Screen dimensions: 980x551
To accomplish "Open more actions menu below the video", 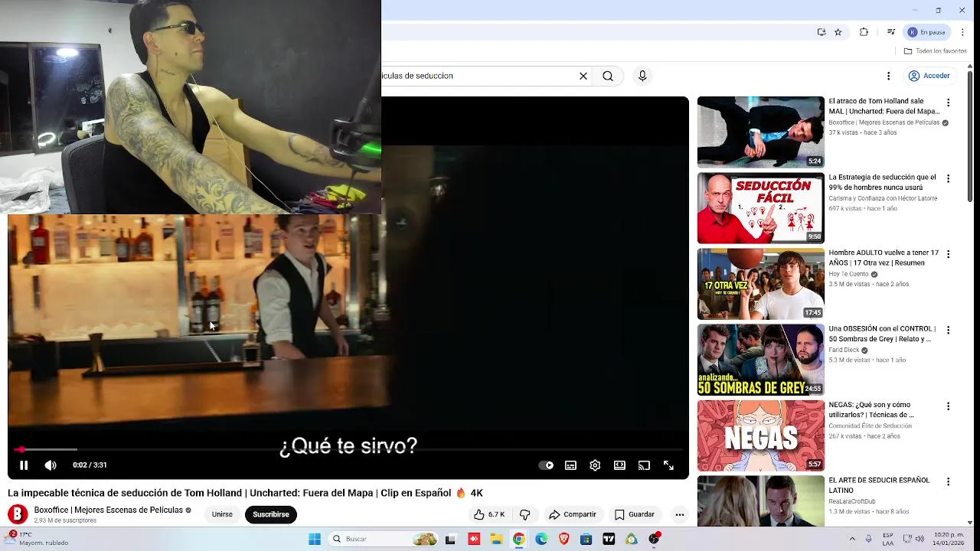I will (679, 514).
